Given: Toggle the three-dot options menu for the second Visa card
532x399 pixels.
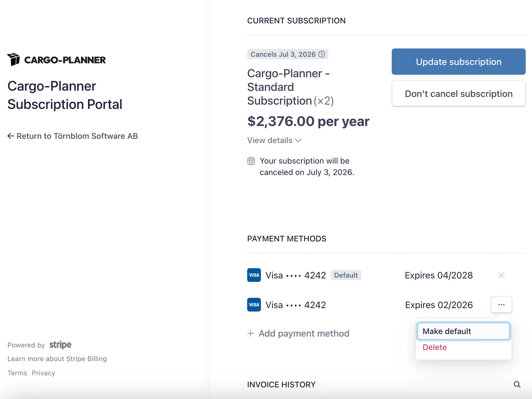Looking at the screenshot, I should (x=501, y=305).
